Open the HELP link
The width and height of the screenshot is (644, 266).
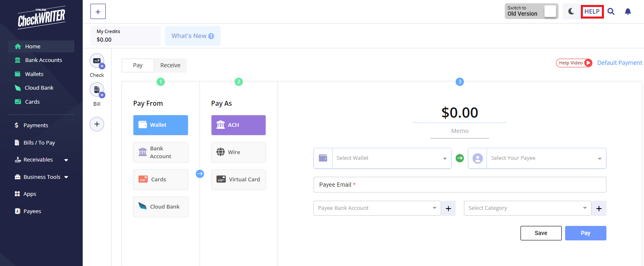pos(592,12)
